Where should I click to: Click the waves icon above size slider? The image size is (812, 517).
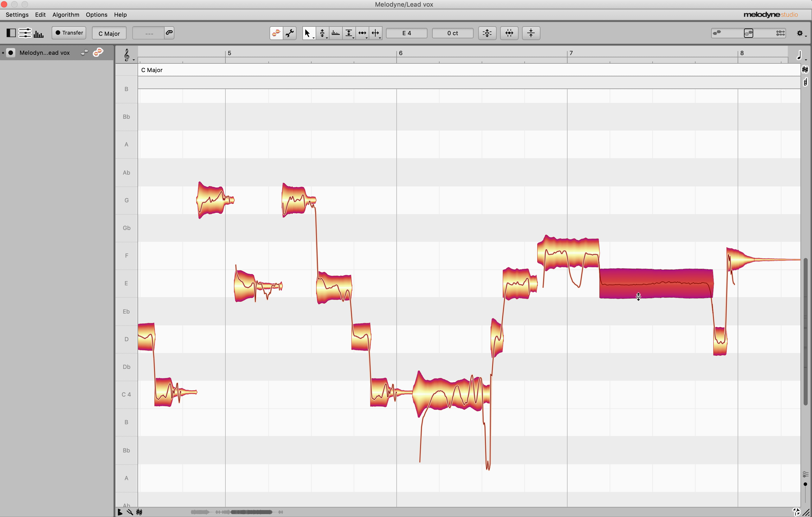click(x=805, y=474)
